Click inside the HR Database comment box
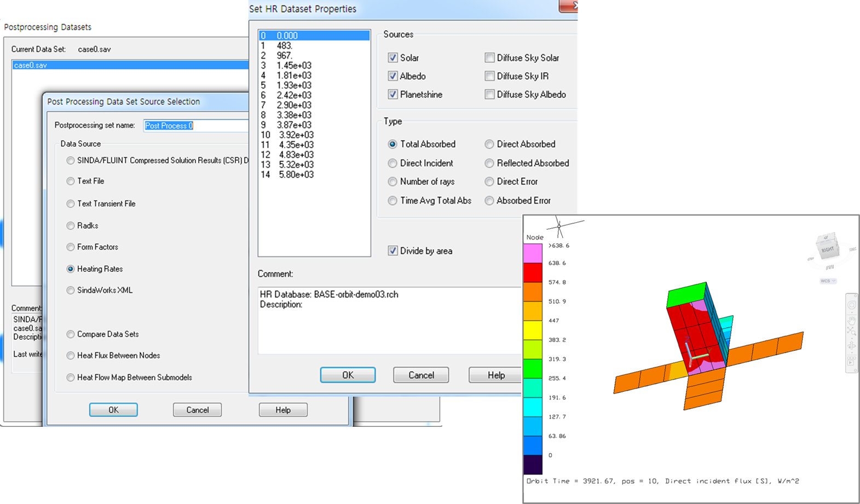 (x=389, y=320)
